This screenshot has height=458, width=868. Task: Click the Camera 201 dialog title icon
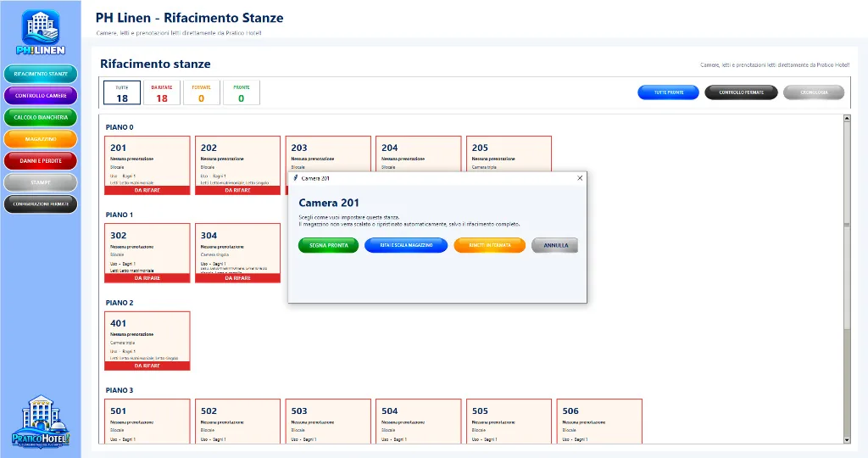point(296,178)
